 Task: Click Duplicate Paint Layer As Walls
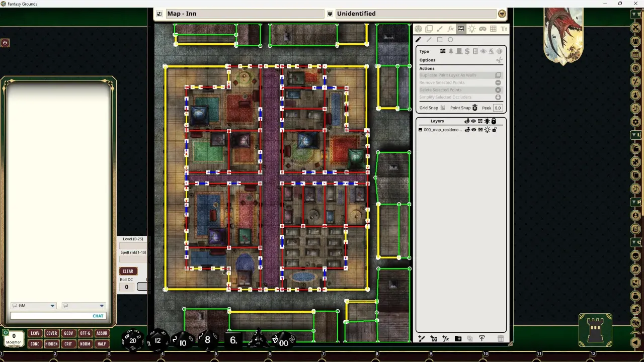coord(460,75)
